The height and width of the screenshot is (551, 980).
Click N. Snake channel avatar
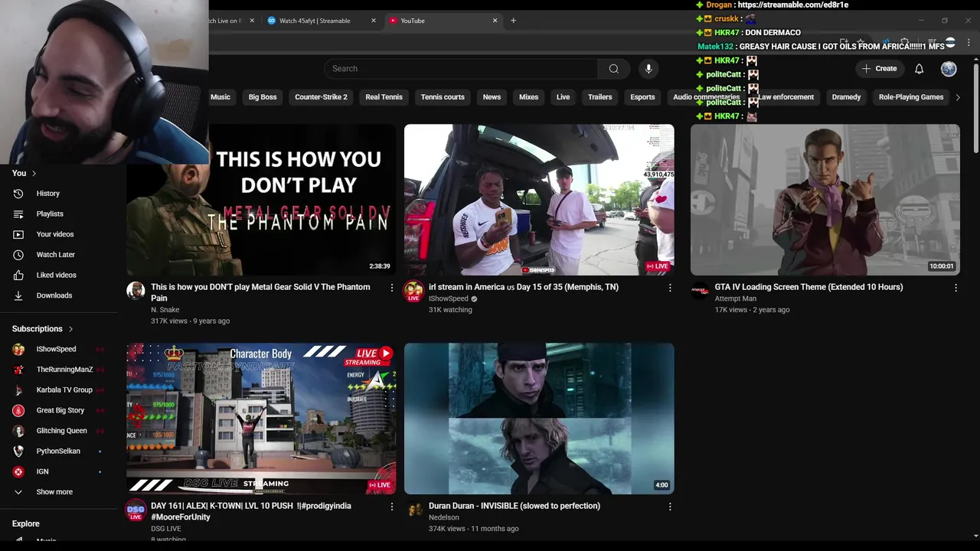click(x=136, y=291)
